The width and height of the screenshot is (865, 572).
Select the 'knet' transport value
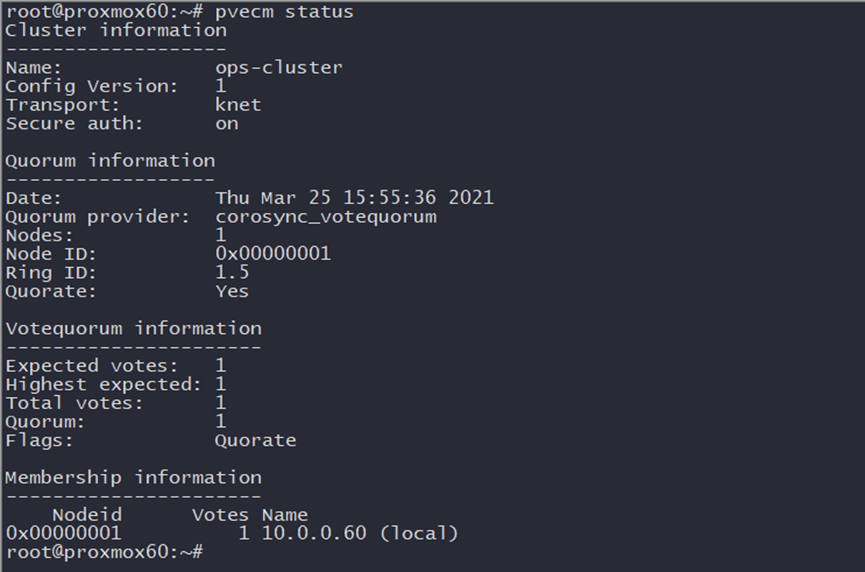pyautogui.click(x=238, y=105)
